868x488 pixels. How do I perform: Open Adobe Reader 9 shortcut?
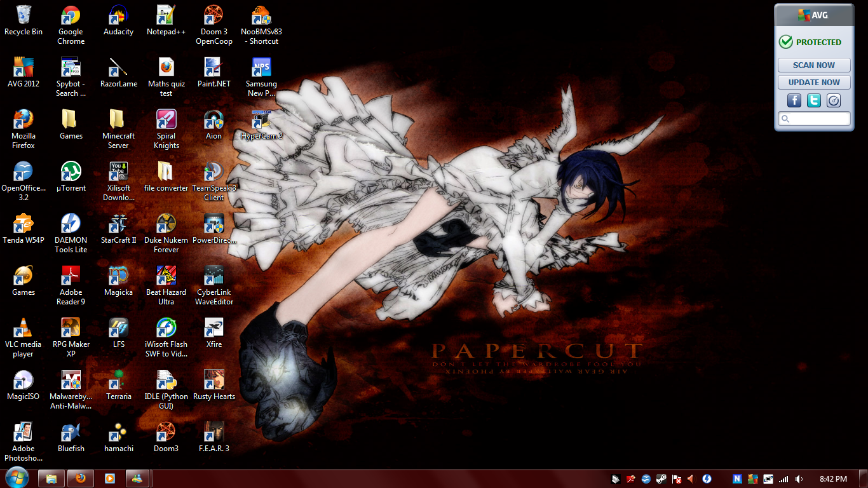[71, 286]
